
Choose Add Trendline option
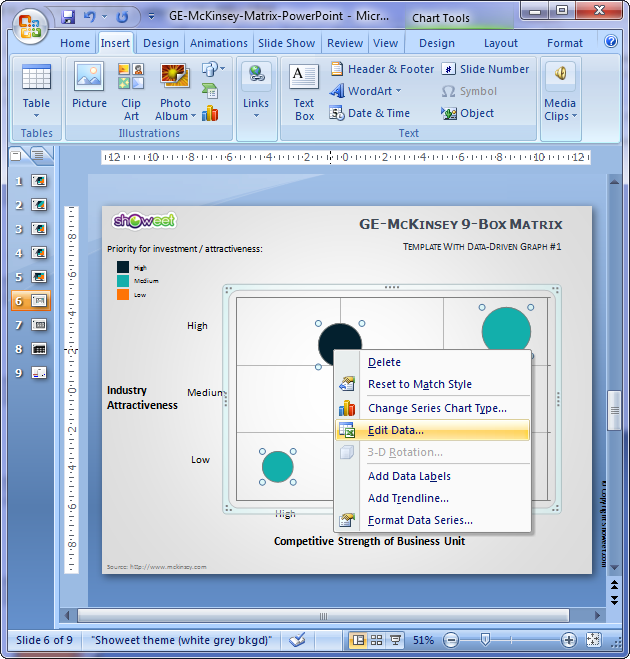pyautogui.click(x=432, y=498)
